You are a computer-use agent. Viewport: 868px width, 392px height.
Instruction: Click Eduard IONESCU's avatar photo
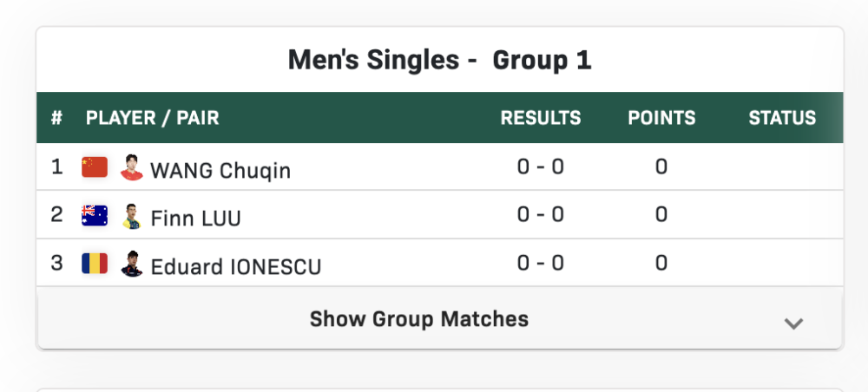(132, 264)
